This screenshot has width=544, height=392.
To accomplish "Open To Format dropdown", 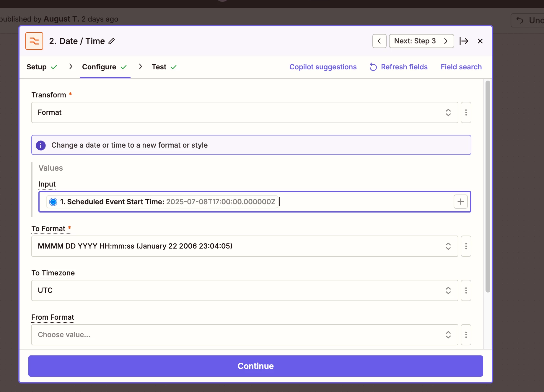I will click(x=245, y=246).
